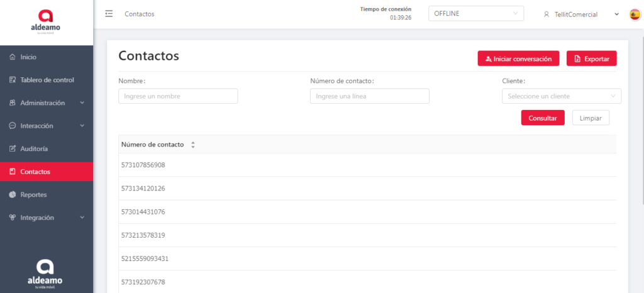Image resolution: width=644 pixels, height=293 pixels.
Task: Expand the Integración submenu chevron
Action: pyautogui.click(x=82, y=218)
